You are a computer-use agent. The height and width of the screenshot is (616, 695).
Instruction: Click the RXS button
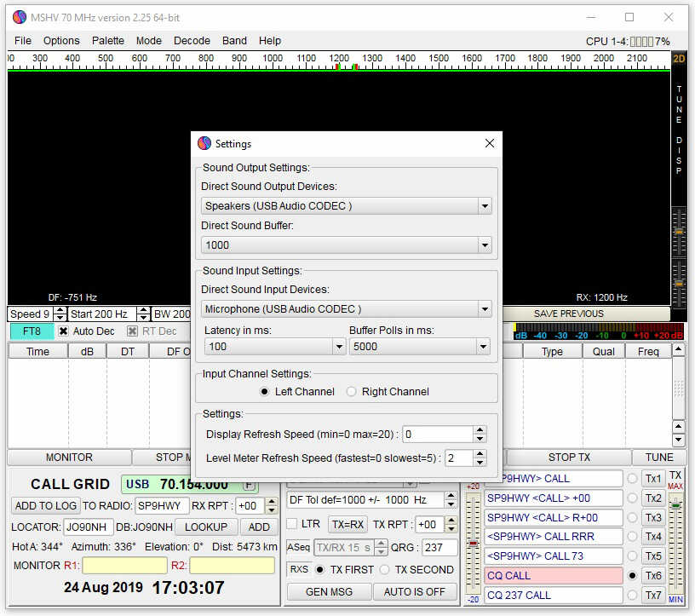tap(299, 569)
